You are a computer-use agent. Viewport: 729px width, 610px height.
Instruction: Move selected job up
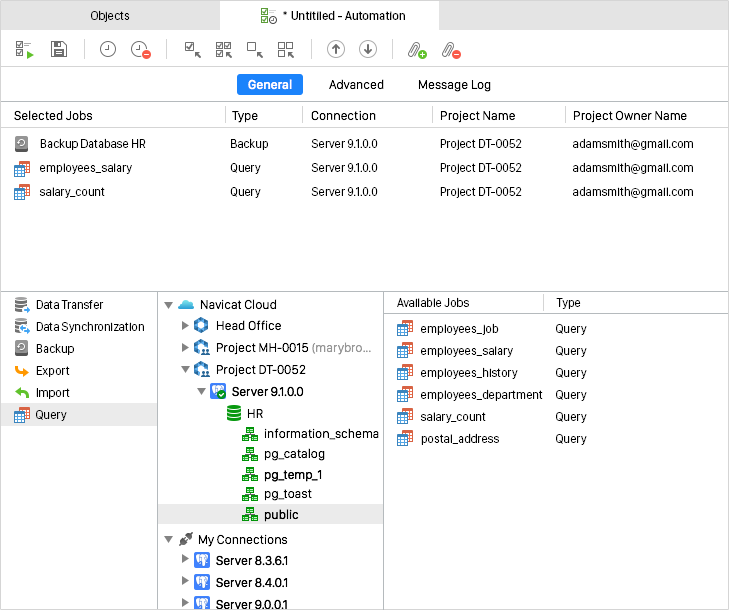[x=336, y=49]
